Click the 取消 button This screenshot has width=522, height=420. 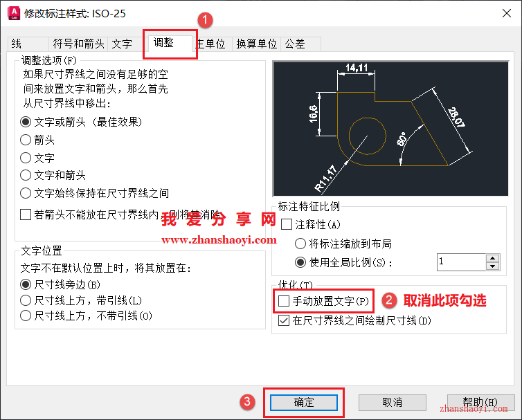[x=392, y=403]
